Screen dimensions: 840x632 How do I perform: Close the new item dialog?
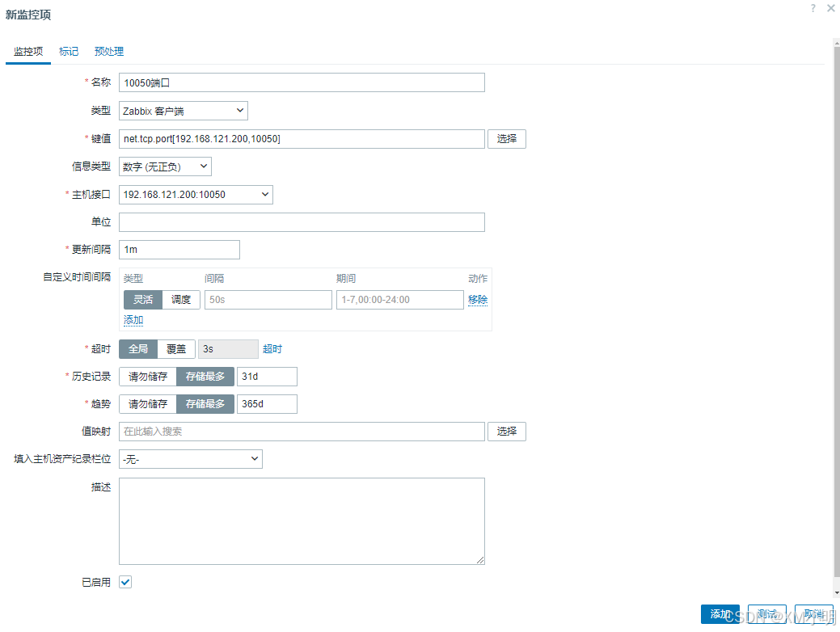[830, 8]
